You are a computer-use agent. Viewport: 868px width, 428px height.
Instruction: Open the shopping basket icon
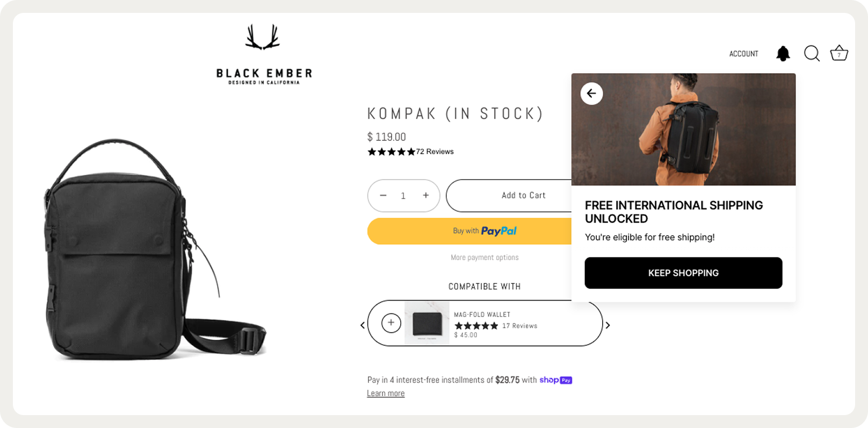tap(839, 53)
